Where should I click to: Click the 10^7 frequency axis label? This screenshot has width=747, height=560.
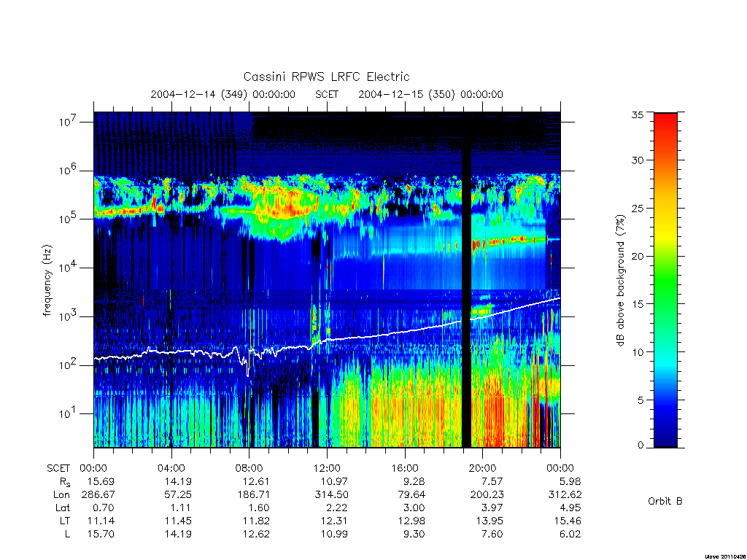point(68,122)
